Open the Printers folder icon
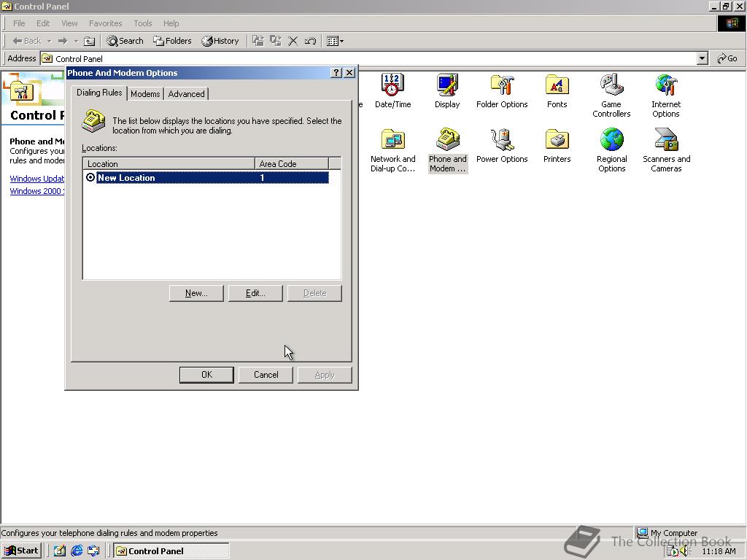 557,145
